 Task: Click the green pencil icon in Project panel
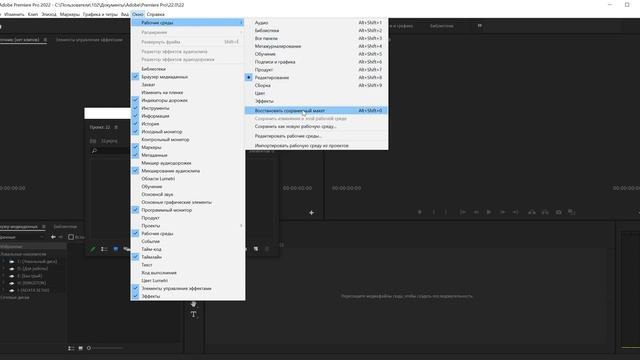point(93,249)
